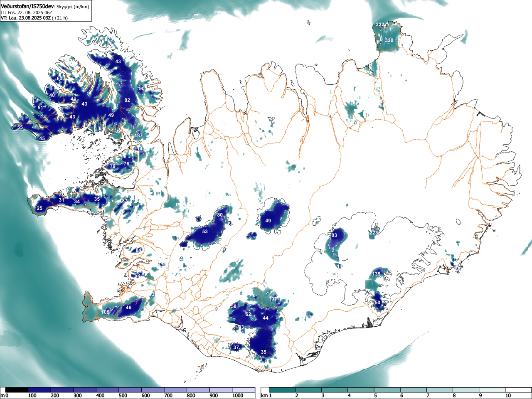The image size is (532, 399).
Task: Click the value 83 on Vatnajökull
Action: [334, 235]
